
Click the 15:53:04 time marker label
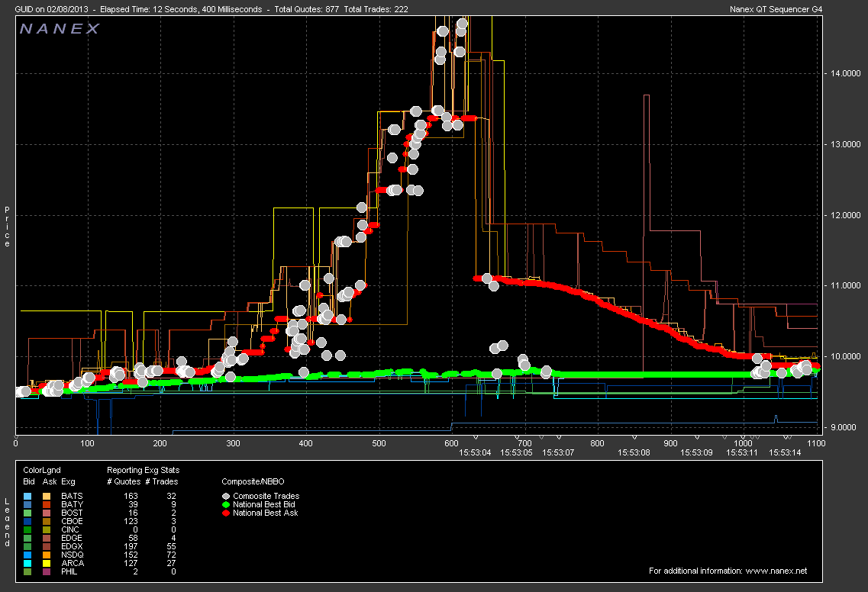click(x=475, y=452)
